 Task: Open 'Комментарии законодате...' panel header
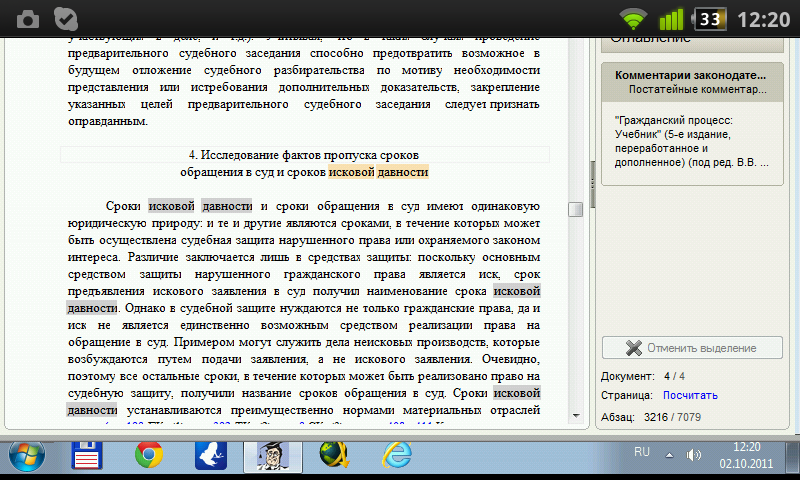(x=691, y=75)
